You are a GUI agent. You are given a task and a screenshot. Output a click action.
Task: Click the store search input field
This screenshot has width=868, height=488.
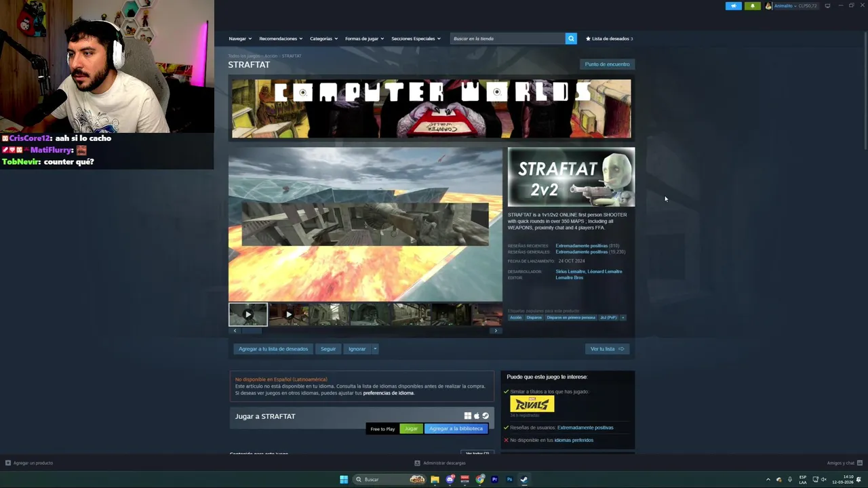(507, 39)
